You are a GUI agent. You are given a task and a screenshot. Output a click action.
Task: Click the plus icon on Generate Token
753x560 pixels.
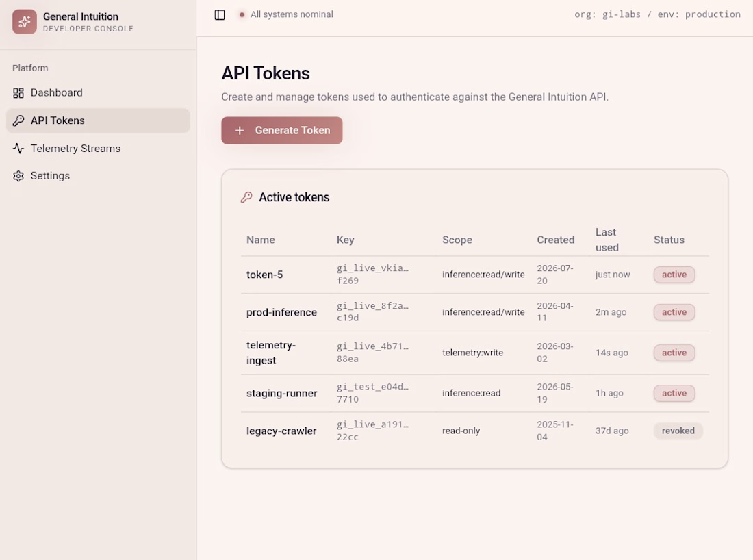tap(240, 131)
